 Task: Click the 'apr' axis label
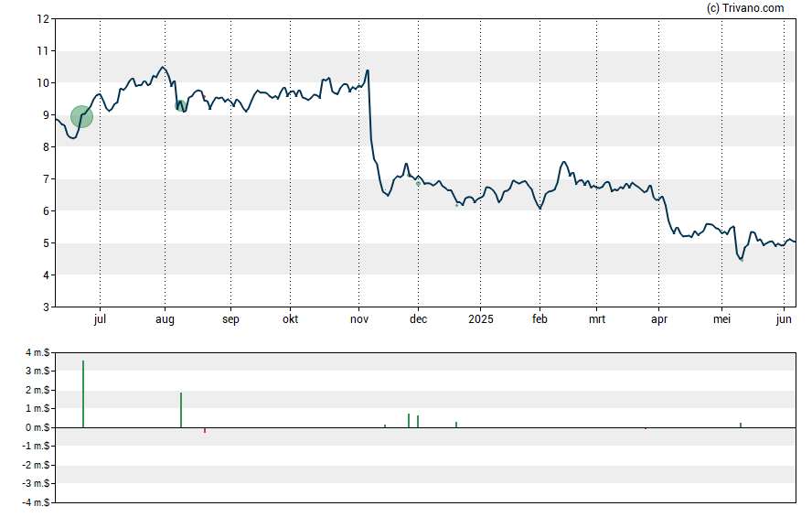[x=658, y=319]
